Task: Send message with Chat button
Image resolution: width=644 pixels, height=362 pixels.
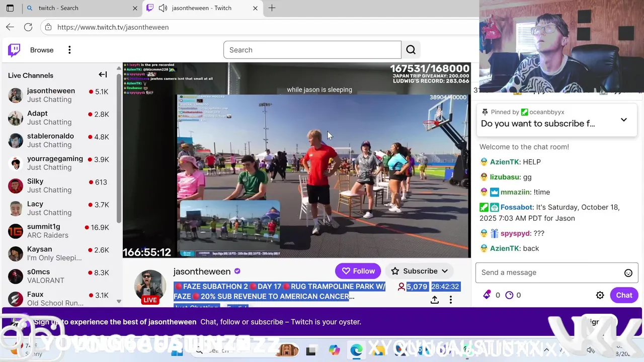Action: [x=624, y=295]
